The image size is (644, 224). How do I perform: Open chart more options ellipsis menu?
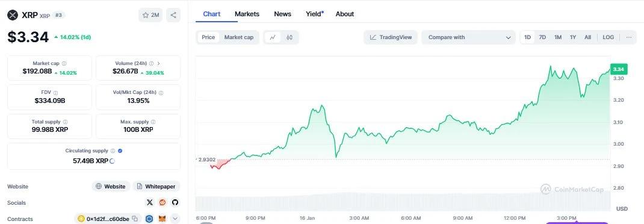[629, 37]
